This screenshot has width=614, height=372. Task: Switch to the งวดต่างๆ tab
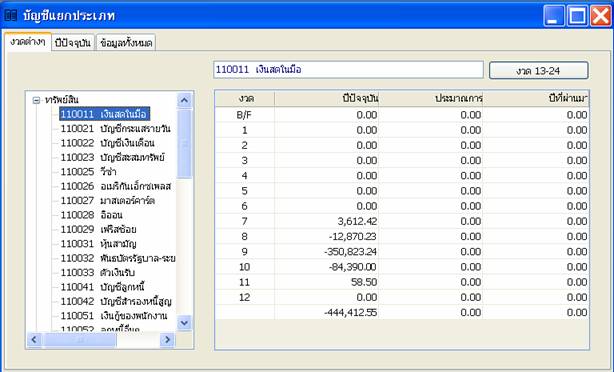28,42
